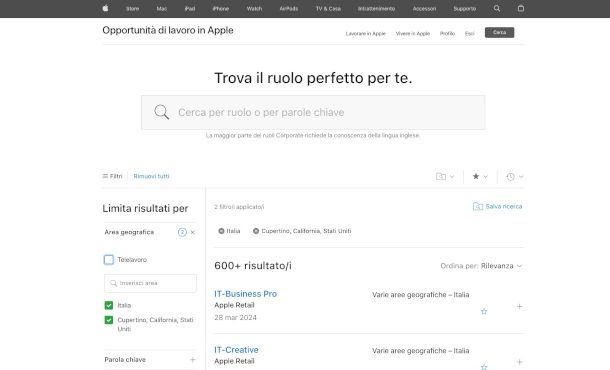Open the iPhone menu item
This screenshot has width=610, height=370.
[x=221, y=9]
